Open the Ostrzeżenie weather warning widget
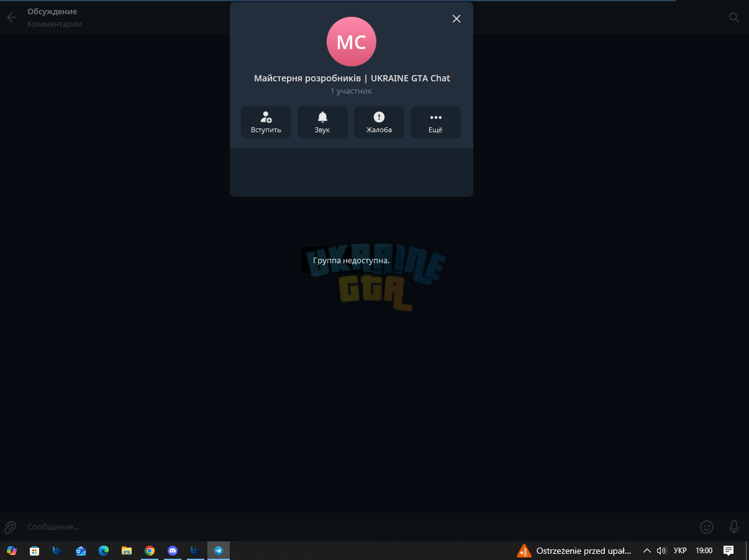 [x=574, y=551]
